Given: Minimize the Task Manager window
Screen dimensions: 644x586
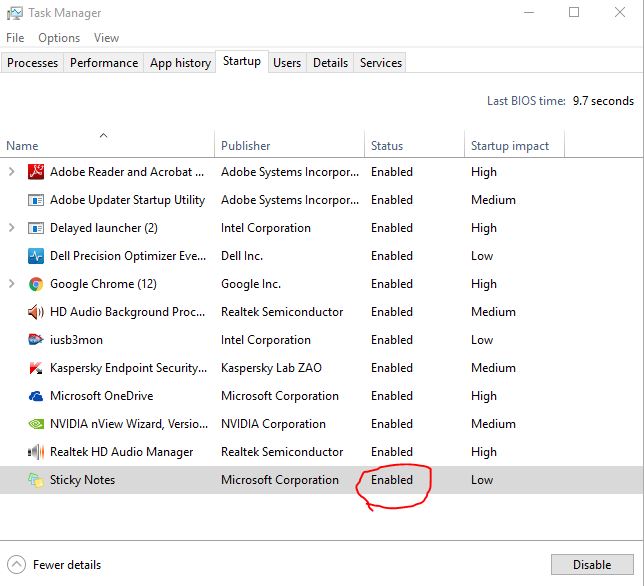Looking at the screenshot, I should (x=529, y=12).
